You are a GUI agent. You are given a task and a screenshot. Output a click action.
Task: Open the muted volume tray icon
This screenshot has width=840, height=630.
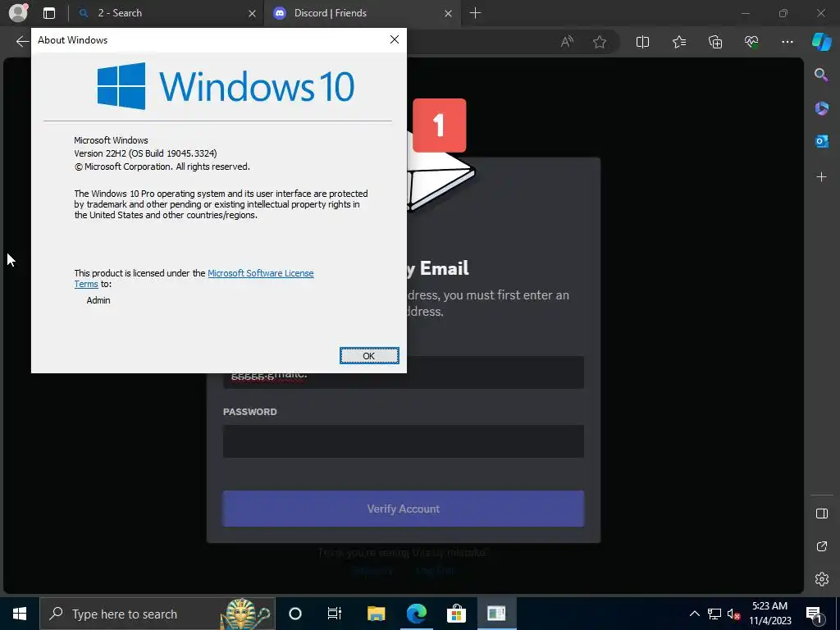click(733, 614)
